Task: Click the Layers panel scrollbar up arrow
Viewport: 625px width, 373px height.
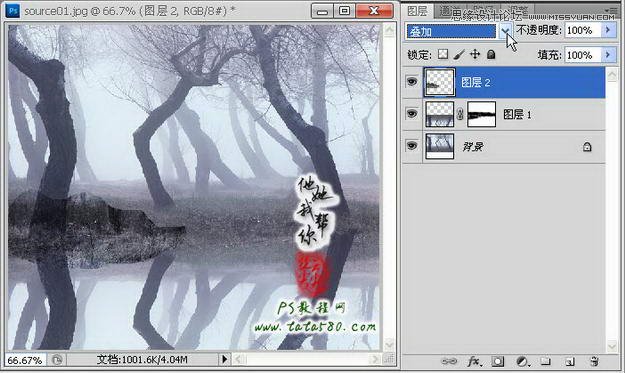Action: tap(611, 74)
